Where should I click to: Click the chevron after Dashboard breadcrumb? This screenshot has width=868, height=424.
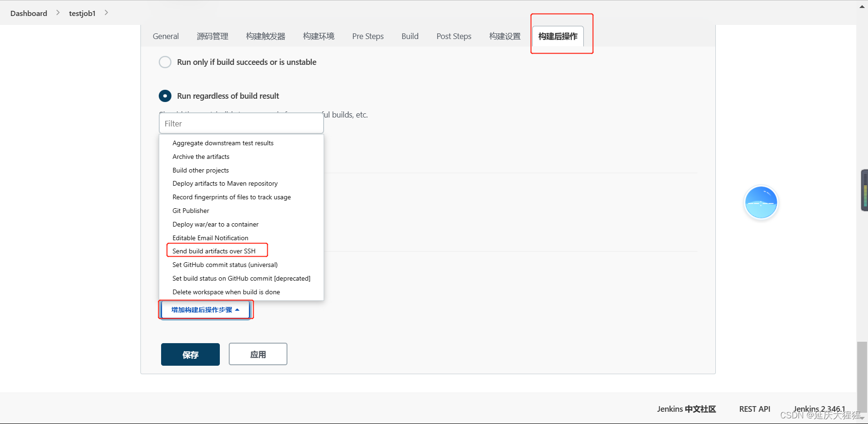(x=58, y=13)
